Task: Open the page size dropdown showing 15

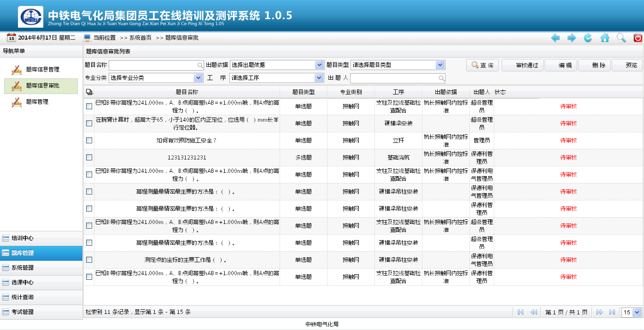Action: point(632,312)
